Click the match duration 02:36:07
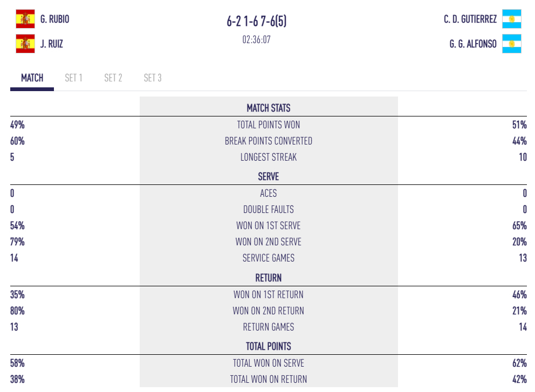 tap(257, 39)
